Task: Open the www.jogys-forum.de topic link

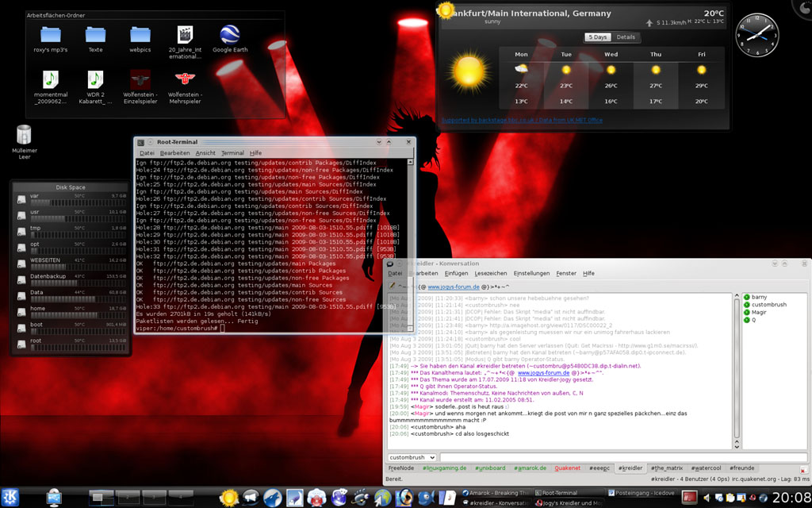Action: tap(453, 287)
